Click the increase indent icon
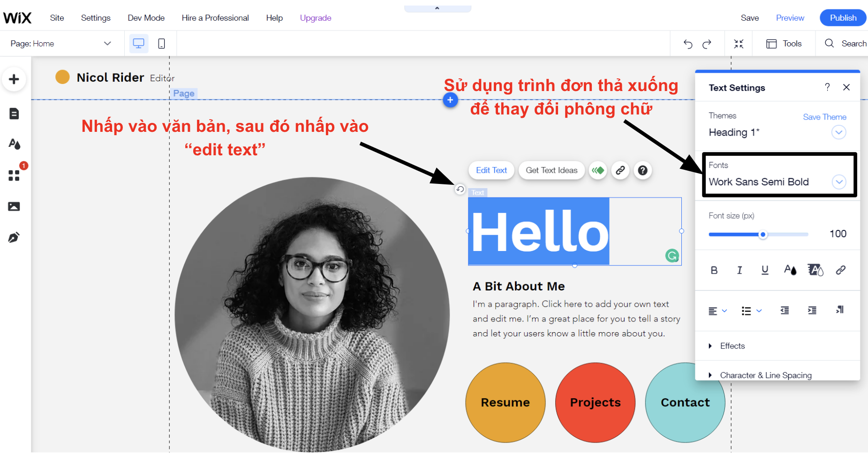 tap(812, 310)
